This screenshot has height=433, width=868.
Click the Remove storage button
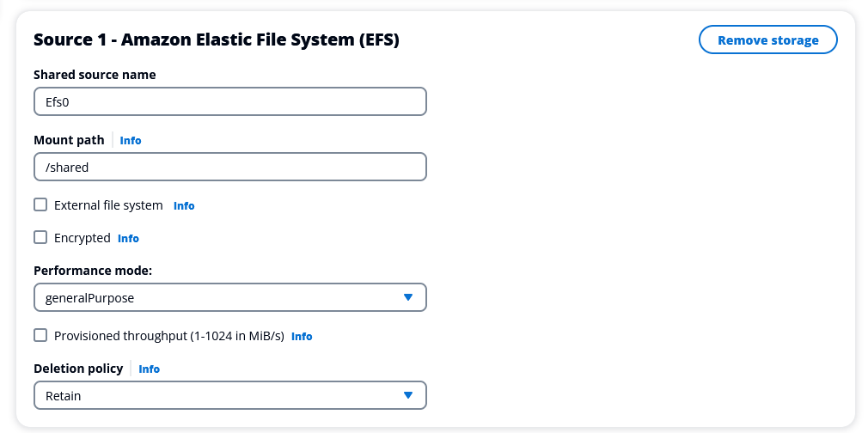(767, 40)
